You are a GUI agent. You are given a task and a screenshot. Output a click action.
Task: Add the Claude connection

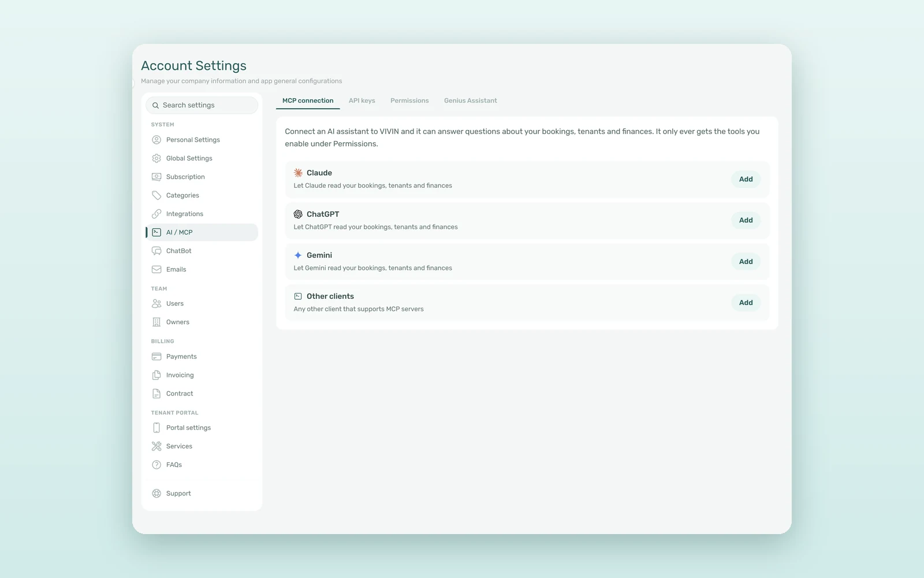[746, 179]
